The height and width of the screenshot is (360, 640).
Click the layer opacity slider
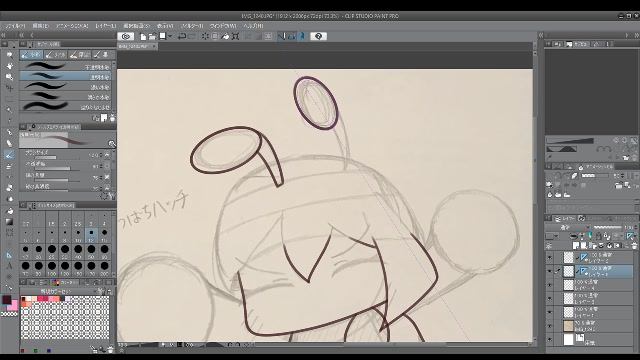pos(607,227)
